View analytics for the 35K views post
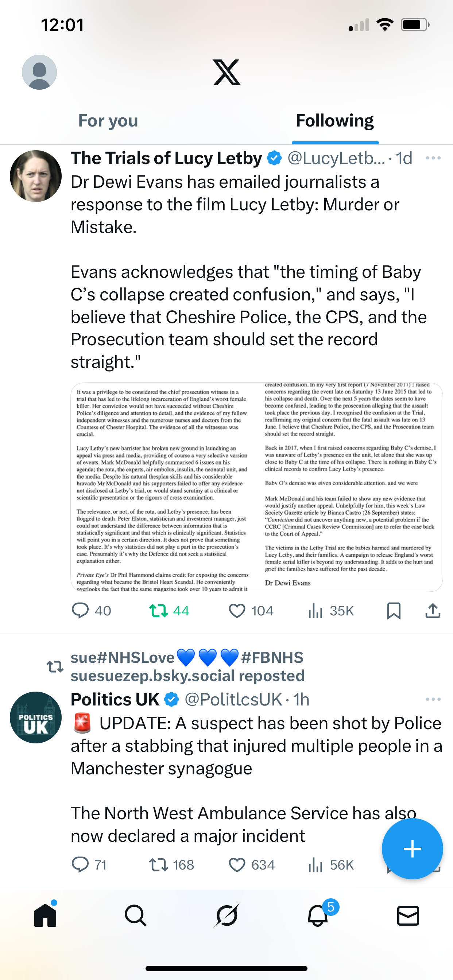The height and width of the screenshot is (980, 453). [315, 611]
